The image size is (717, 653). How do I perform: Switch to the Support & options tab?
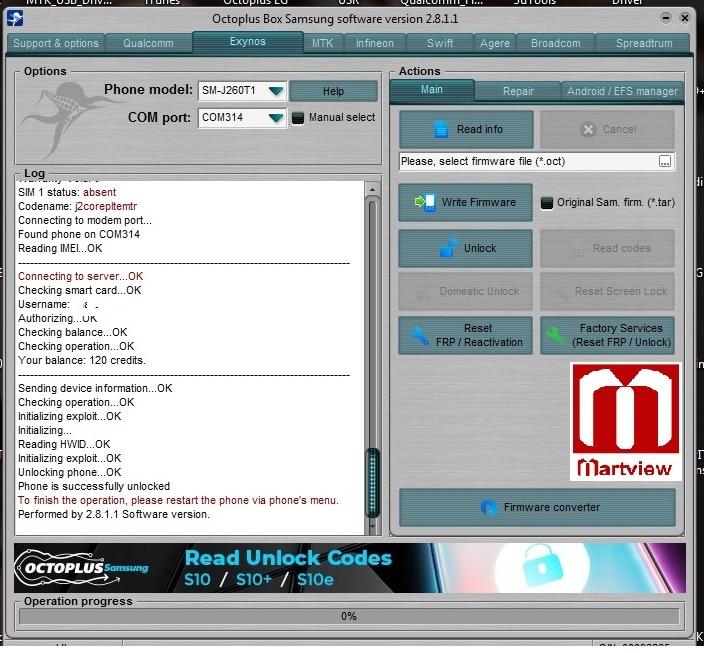point(56,44)
